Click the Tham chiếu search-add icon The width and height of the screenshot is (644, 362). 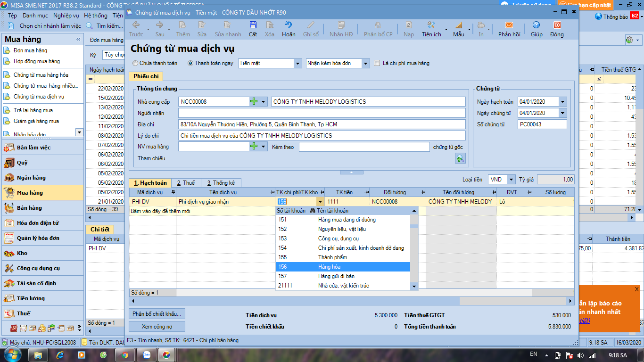pyautogui.click(x=460, y=158)
